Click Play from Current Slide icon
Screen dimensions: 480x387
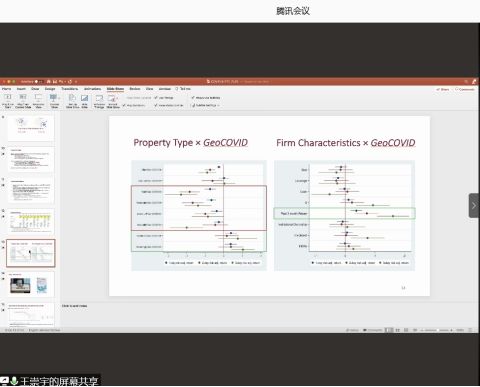[x=23, y=98]
